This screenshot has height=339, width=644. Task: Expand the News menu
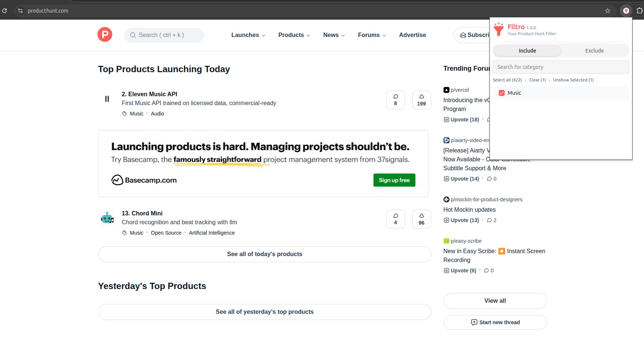(x=334, y=35)
